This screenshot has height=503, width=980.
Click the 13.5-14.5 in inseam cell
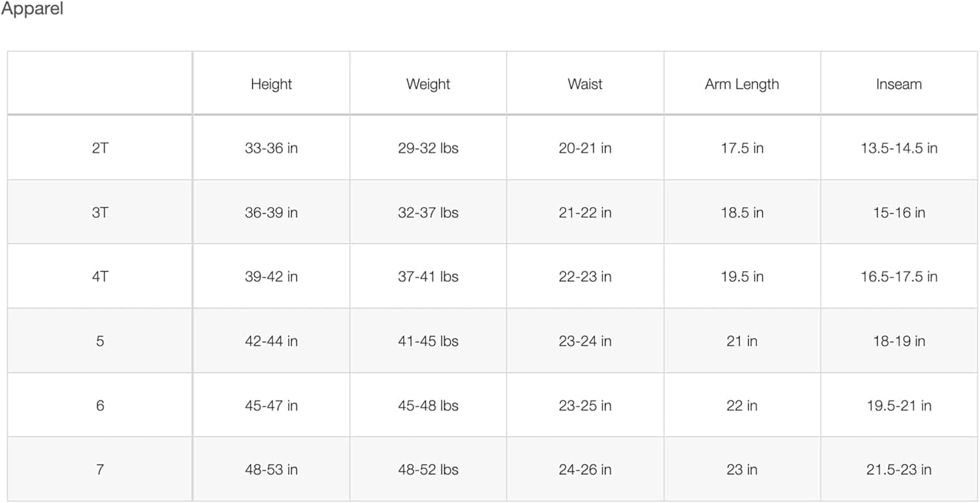tap(898, 148)
